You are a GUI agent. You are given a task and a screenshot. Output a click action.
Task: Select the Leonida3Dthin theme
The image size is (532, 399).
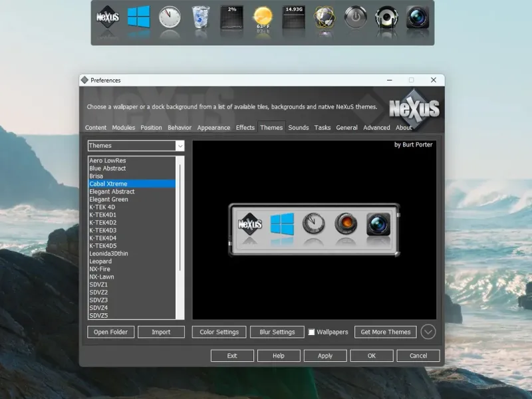click(132, 253)
